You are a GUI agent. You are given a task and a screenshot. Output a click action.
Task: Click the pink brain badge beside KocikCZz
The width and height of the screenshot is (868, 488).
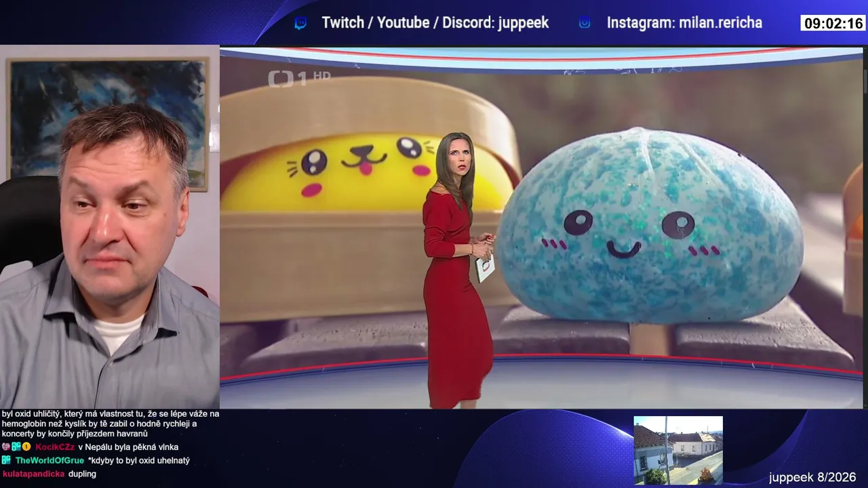[6, 447]
